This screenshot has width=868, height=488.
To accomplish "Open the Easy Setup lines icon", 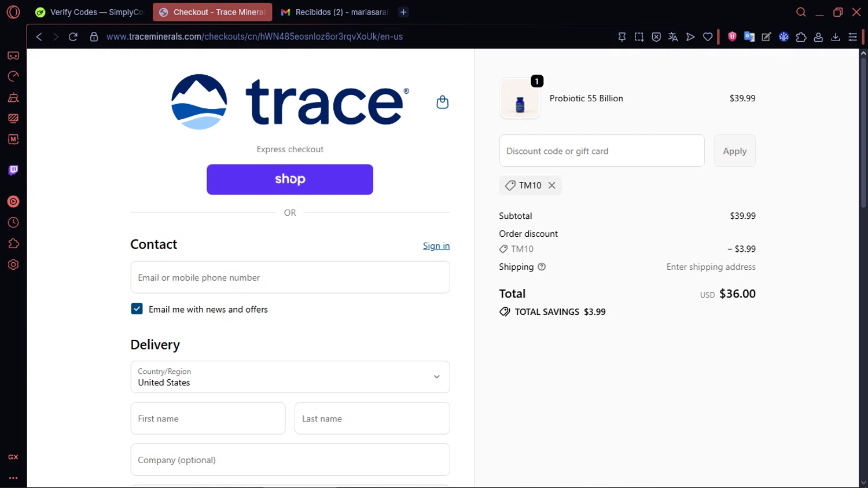I will click(853, 36).
